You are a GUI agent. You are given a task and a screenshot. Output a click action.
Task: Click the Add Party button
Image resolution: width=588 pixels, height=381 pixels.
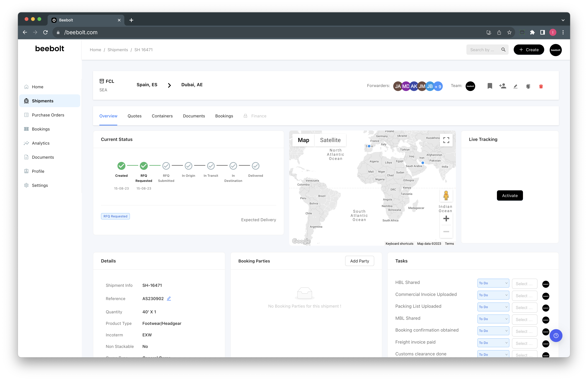(x=359, y=261)
